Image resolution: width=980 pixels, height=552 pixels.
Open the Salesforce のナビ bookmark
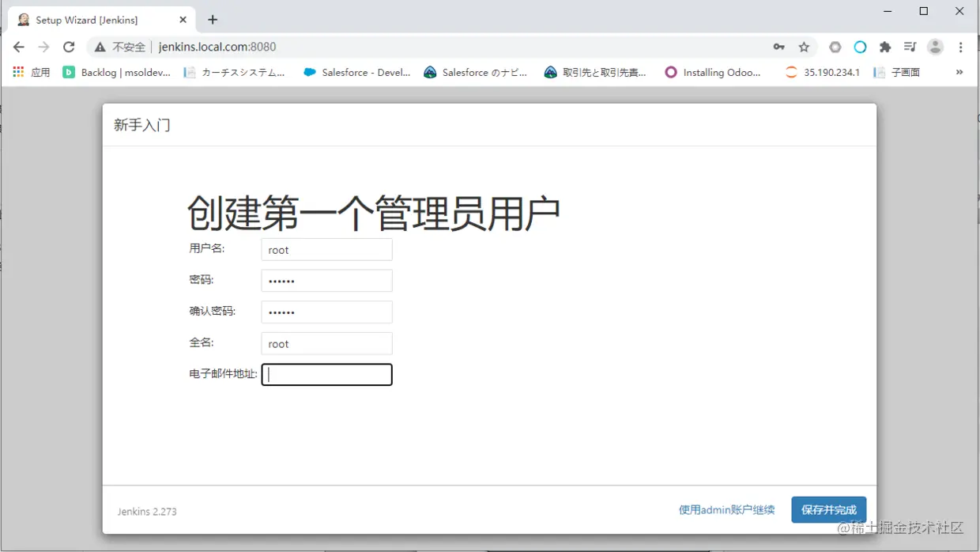pyautogui.click(x=476, y=72)
